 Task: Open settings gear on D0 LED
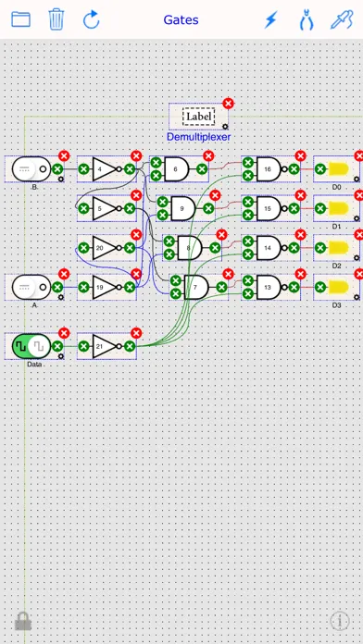[x=357, y=180]
